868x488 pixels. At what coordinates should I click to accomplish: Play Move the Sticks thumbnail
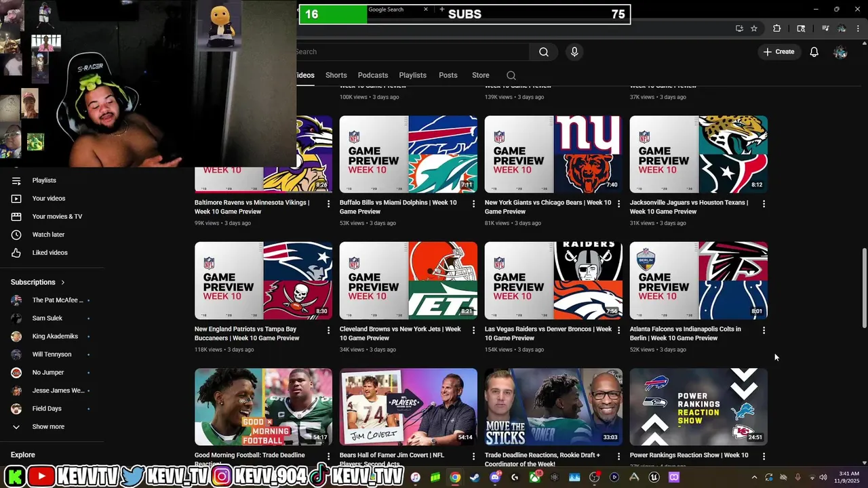[553, 407]
